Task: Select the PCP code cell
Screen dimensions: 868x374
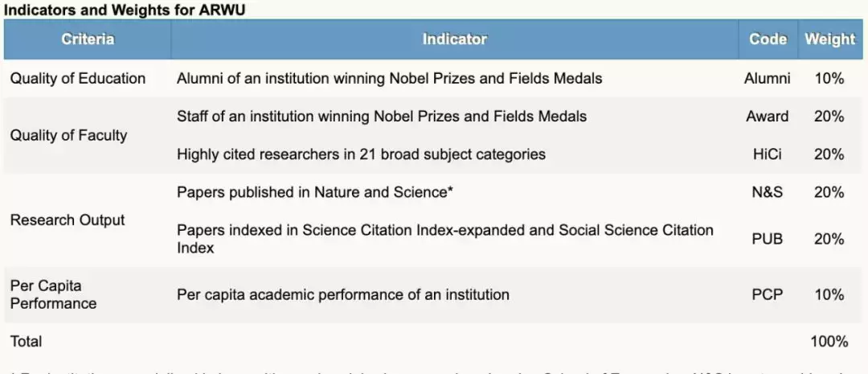Action: point(768,294)
